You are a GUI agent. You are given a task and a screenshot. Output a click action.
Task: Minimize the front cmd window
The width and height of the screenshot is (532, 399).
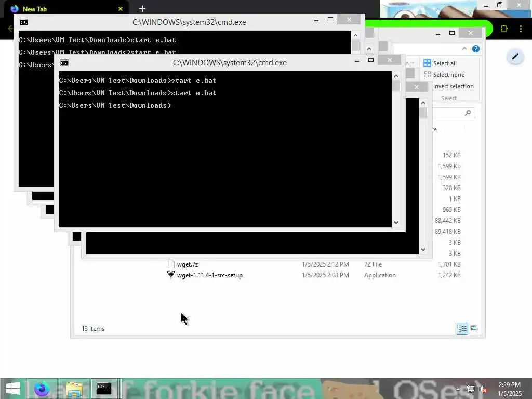point(357,60)
